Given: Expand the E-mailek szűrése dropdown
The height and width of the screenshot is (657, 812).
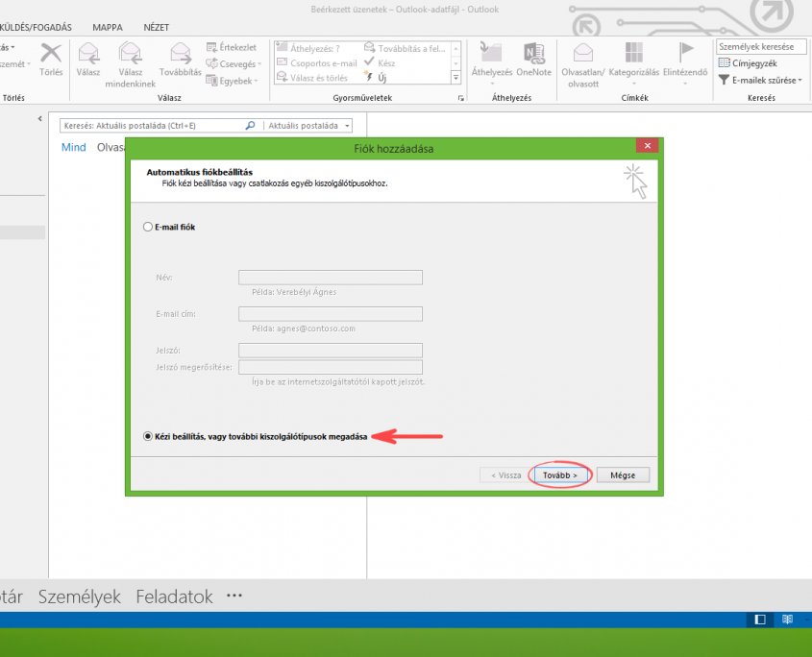Looking at the screenshot, I should coord(761,81).
